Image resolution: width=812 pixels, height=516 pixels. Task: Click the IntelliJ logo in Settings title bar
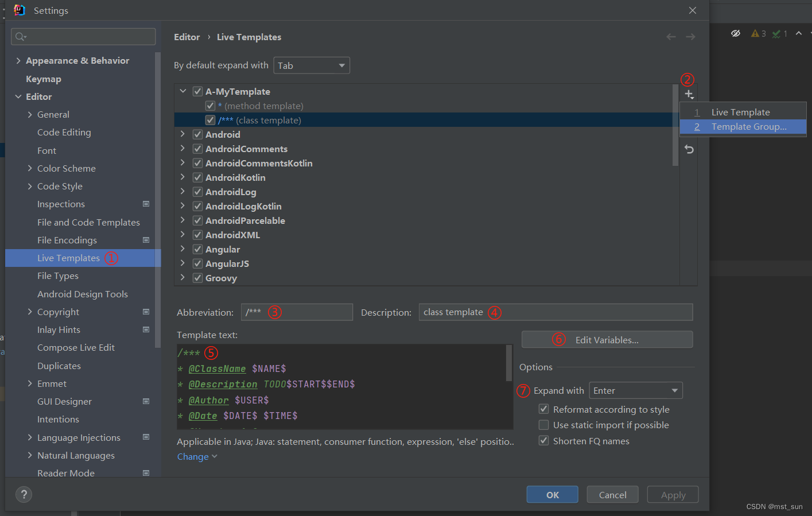tap(19, 10)
